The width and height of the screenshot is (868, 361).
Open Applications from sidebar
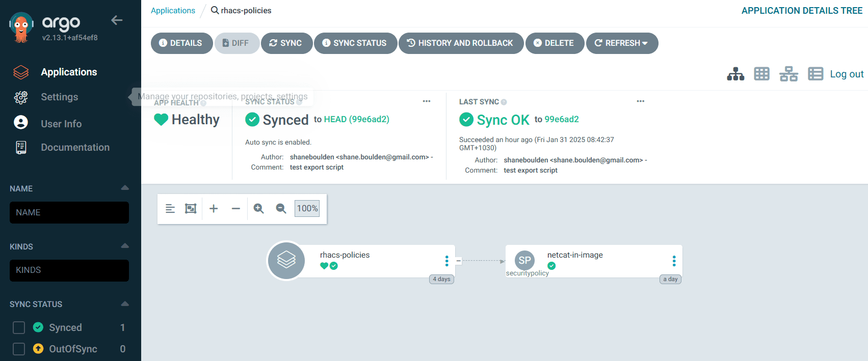tap(69, 72)
